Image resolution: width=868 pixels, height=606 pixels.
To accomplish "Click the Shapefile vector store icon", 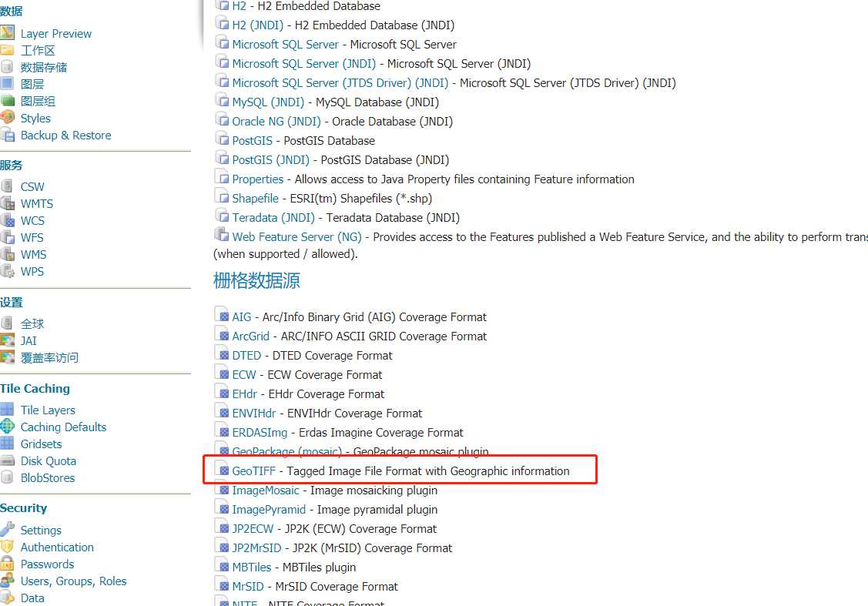I will [x=222, y=196].
